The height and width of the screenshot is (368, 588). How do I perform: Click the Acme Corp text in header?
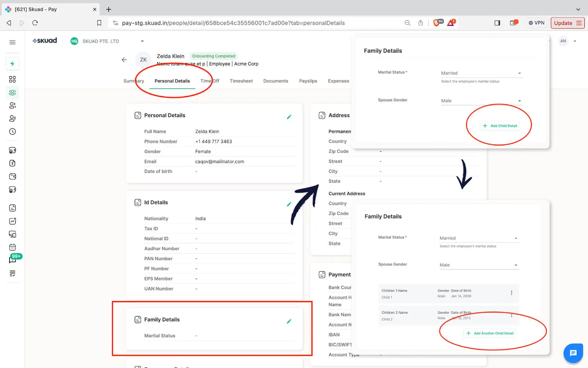pyautogui.click(x=246, y=64)
